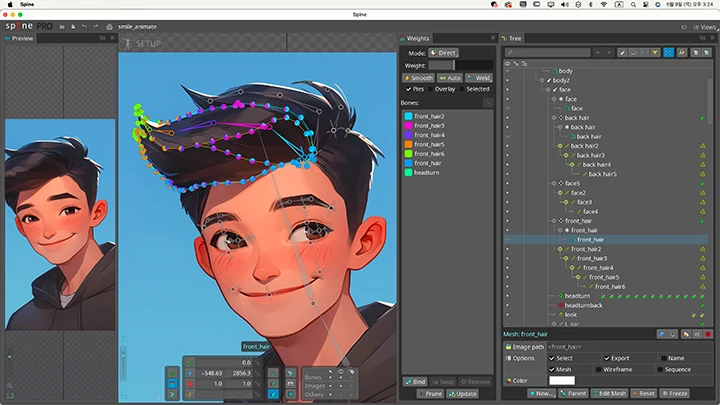Click the Create tool below Weights tool
Image resolution: width=720 pixels, height=405 pixels.
172,394
